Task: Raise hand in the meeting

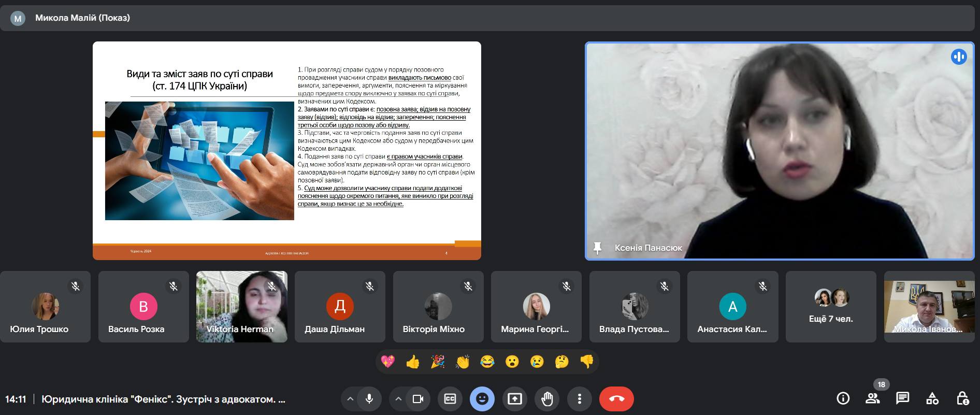Action: click(547, 399)
